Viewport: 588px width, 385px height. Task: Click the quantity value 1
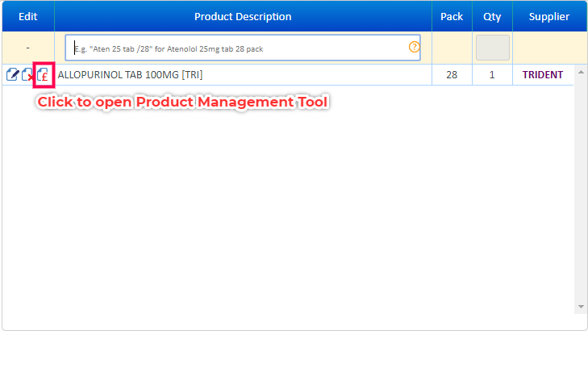492,75
